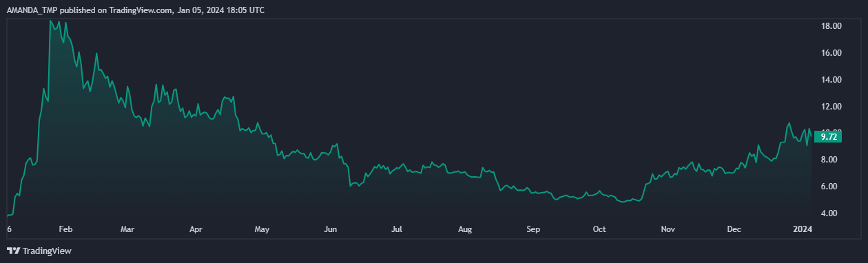Viewport: 868px width, 263px height.
Task: Click the Mar label on time axis
Action: point(128,229)
